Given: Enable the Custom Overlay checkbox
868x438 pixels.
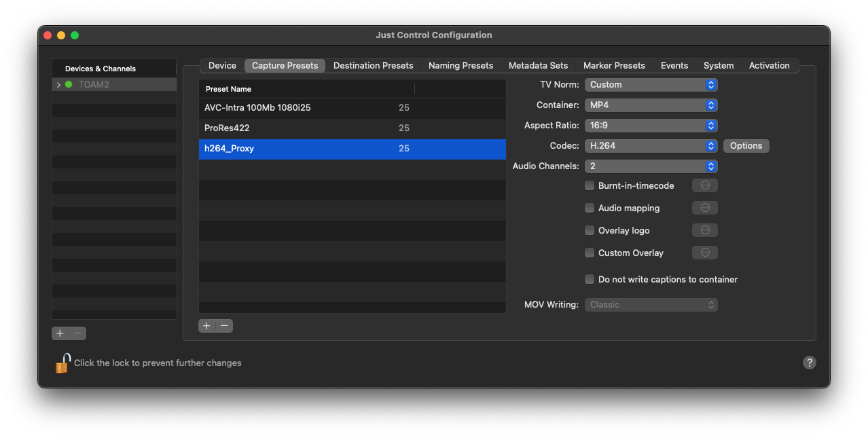Looking at the screenshot, I should 590,253.
